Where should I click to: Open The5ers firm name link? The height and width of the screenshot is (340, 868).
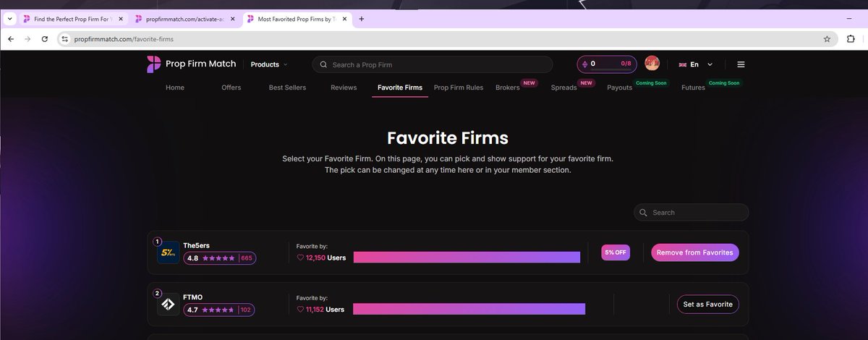point(195,246)
